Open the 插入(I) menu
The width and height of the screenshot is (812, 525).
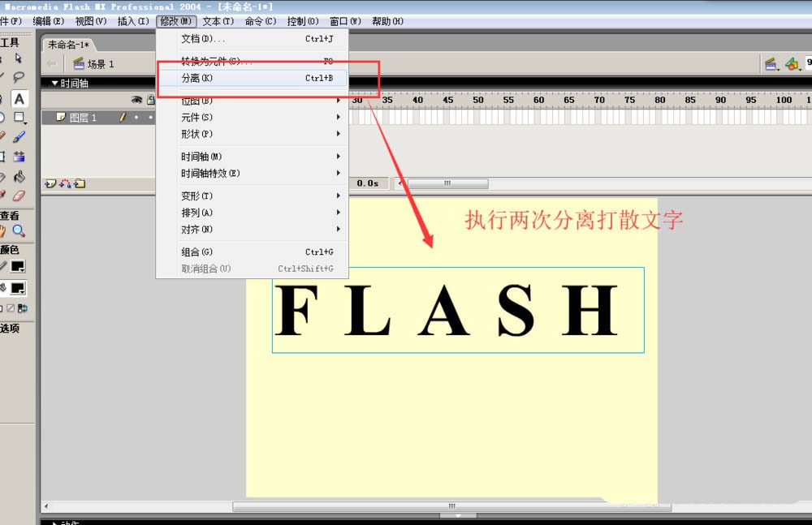(x=133, y=21)
